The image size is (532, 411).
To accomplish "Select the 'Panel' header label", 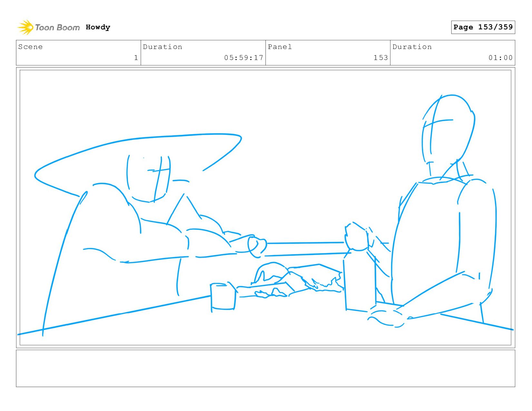I will [x=280, y=47].
